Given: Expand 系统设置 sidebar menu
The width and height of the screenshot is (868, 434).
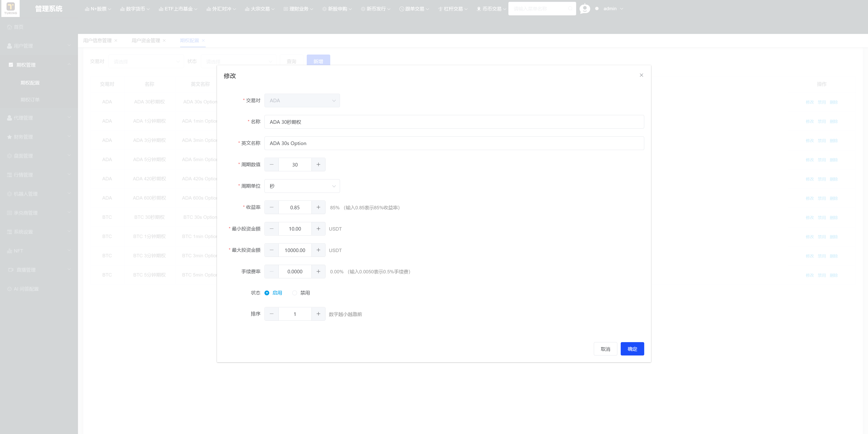Looking at the screenshot, I should tap(39, 232).
